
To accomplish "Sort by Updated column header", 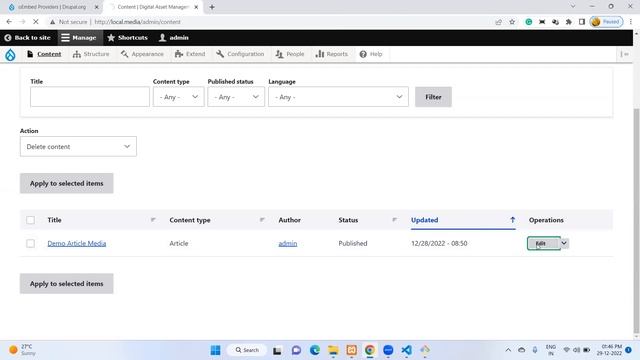I will click(x=424, y=220).
